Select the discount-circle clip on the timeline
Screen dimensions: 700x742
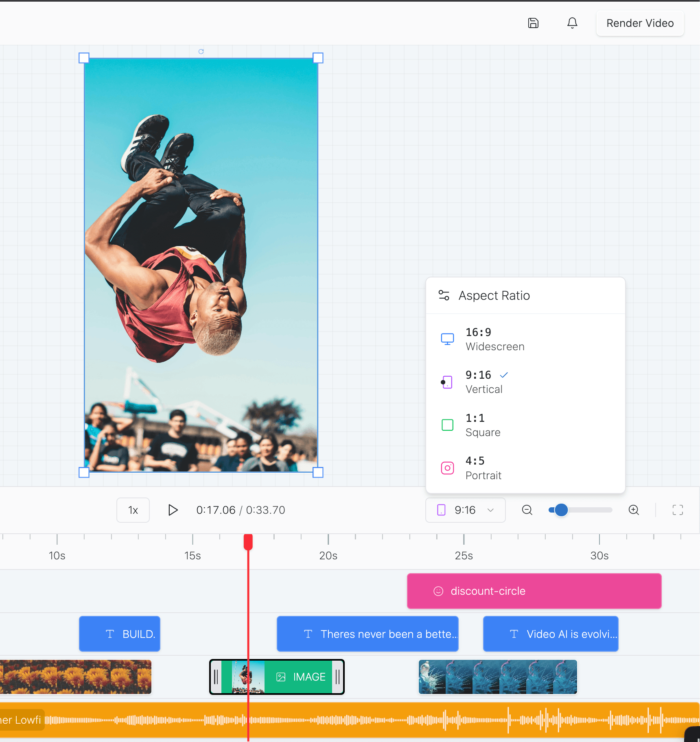tap(534, 591)
